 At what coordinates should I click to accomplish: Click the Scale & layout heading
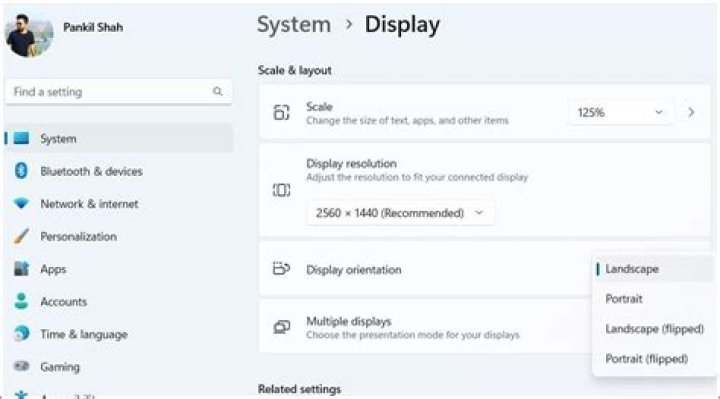pos(295,70)
